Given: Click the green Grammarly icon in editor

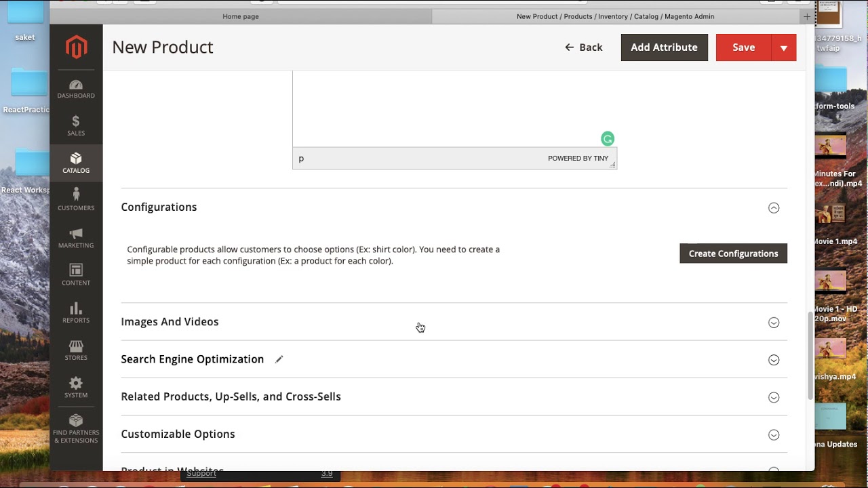Looking at the screenshot, I should pyautogui.click(x=608, y=139).
